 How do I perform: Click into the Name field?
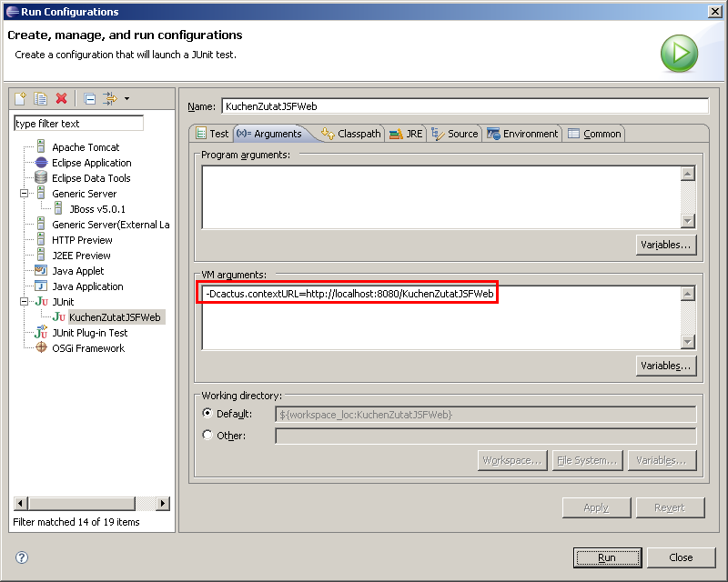click(465, 106)
